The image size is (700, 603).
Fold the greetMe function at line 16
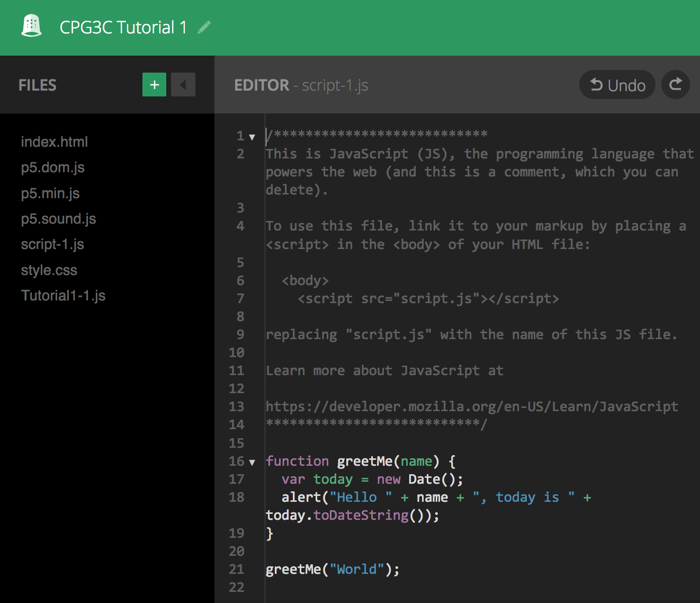coord(252,463)
